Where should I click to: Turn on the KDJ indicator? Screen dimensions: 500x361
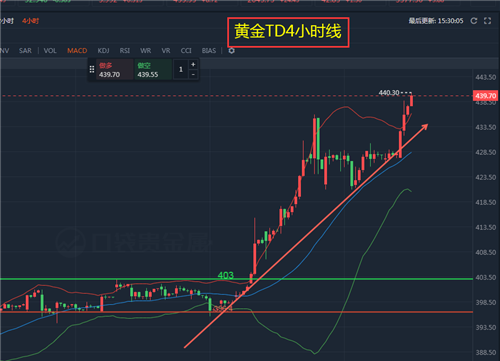103,51
